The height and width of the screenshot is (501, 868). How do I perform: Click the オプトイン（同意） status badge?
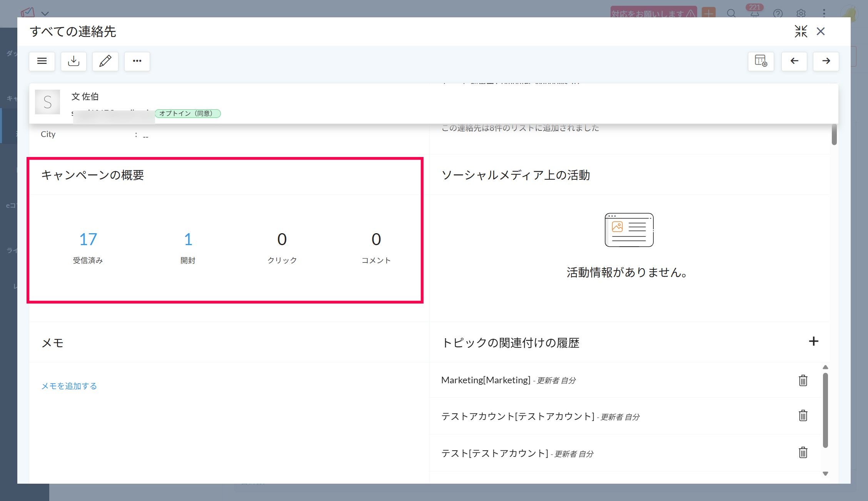[188, 114]
